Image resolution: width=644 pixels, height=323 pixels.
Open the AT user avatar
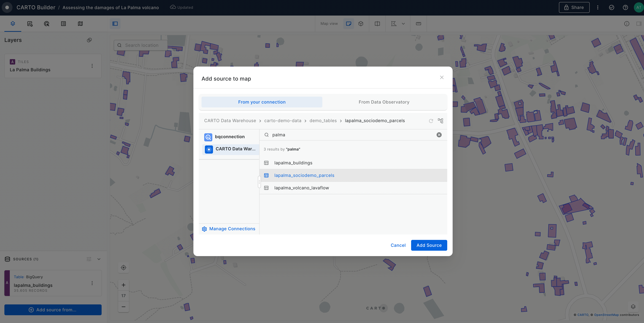(639, 7)
